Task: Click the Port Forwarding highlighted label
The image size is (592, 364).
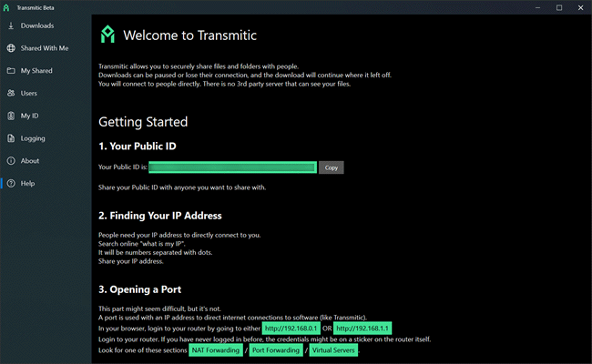Action: (276, 350)
